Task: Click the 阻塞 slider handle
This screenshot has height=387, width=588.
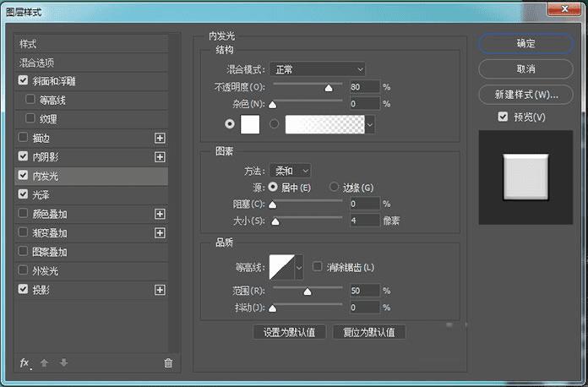Action: click(x=273, y=204)
